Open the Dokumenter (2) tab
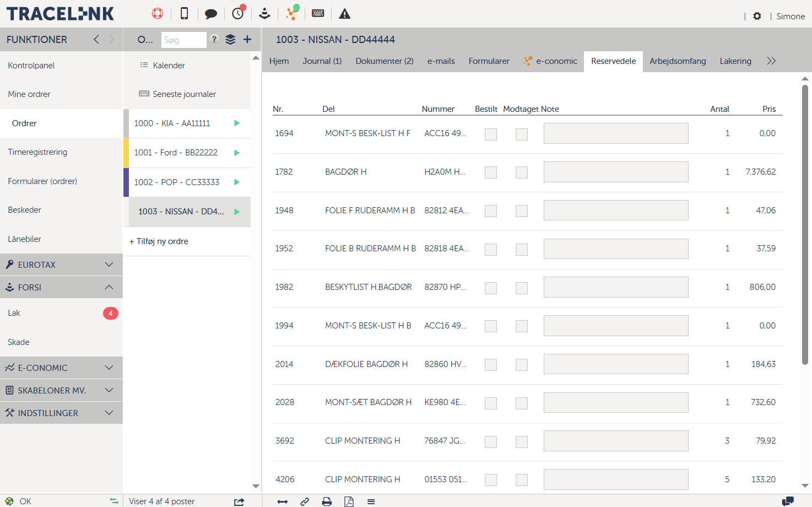This screenshot has width=812, height=507. (385, 61)
